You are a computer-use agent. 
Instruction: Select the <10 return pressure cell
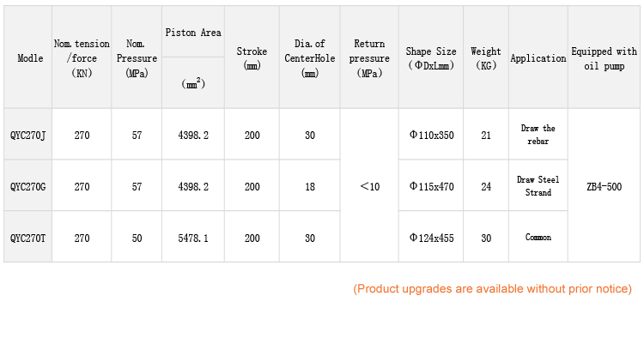(x=369, y=185)
